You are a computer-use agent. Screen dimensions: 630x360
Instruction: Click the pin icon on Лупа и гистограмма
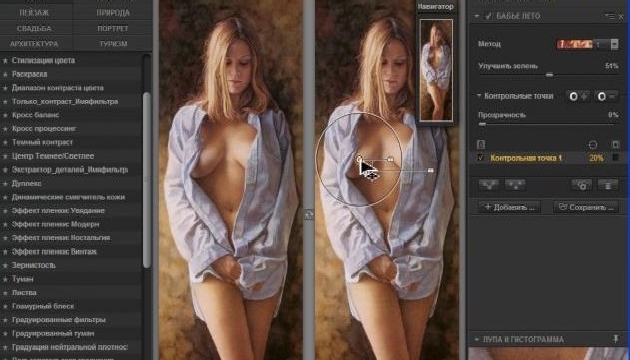(616, 339)
